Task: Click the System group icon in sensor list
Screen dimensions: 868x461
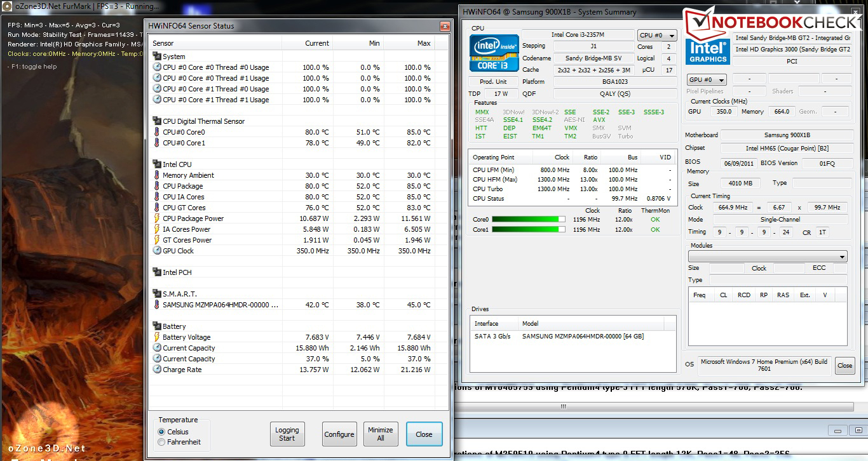Action: (x=157, y=57)
